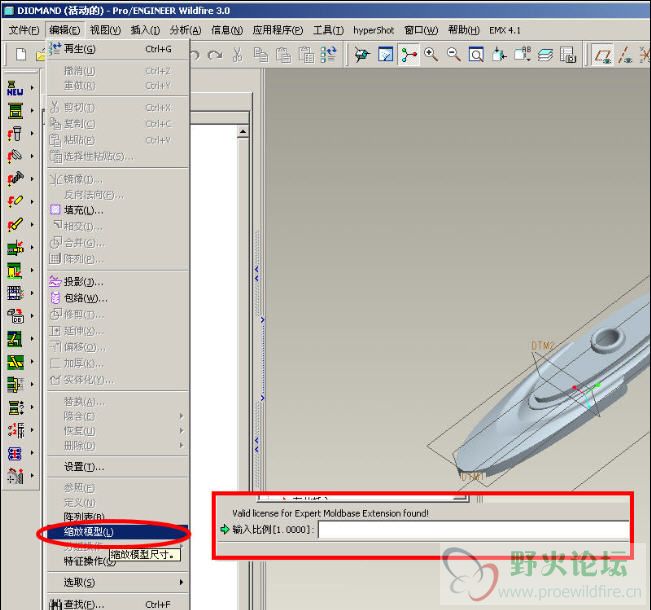
Task: Open the hyperShot menu
Action: tap(373, 30)
